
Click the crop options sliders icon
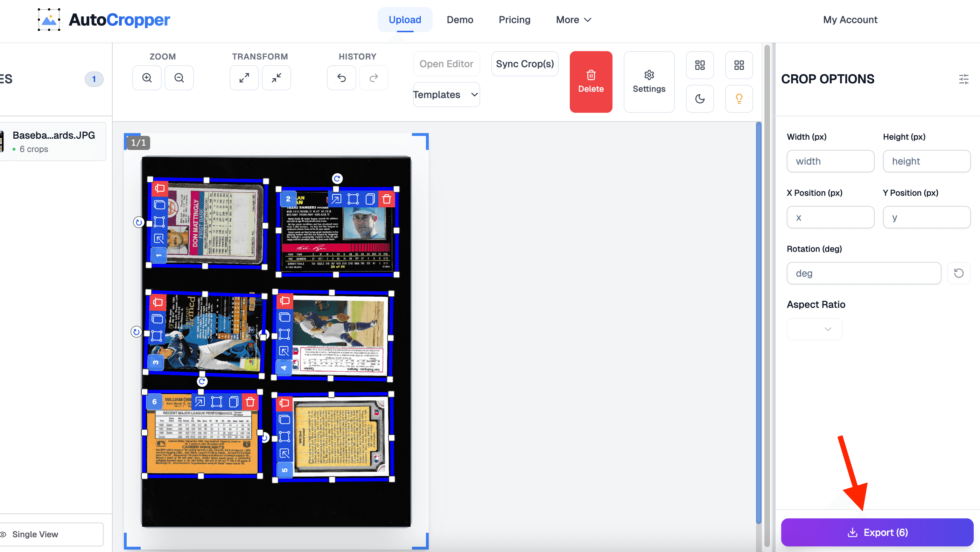pyautogui.click(x=964, y=79)
